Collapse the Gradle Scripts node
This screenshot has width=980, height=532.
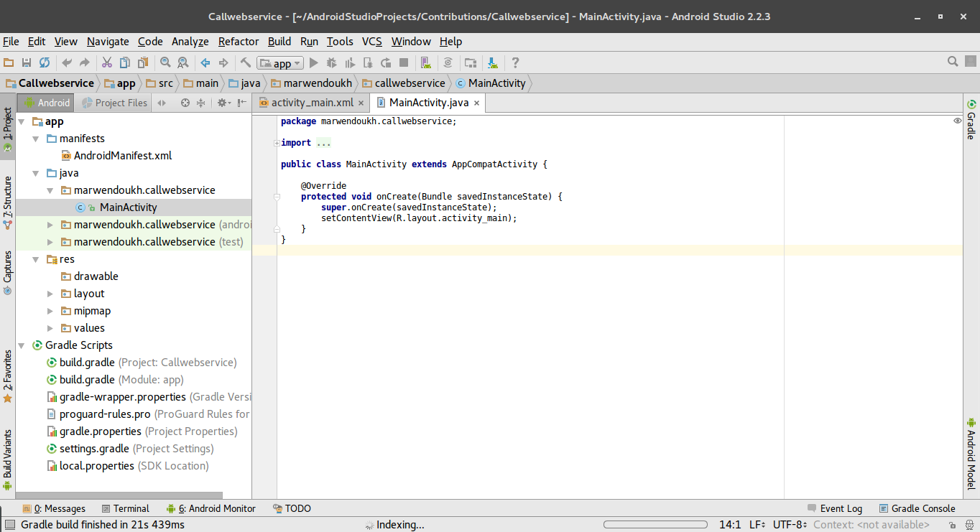click(22, 345)
